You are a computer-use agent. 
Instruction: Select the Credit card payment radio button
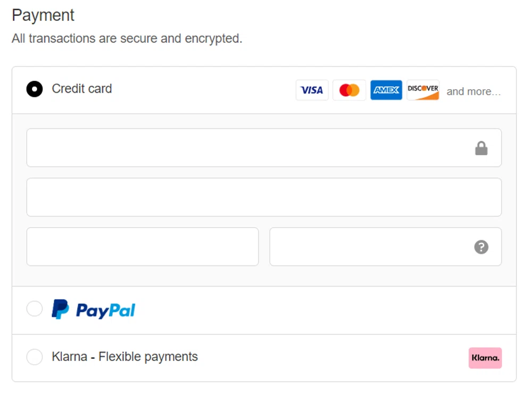point(34,89)
